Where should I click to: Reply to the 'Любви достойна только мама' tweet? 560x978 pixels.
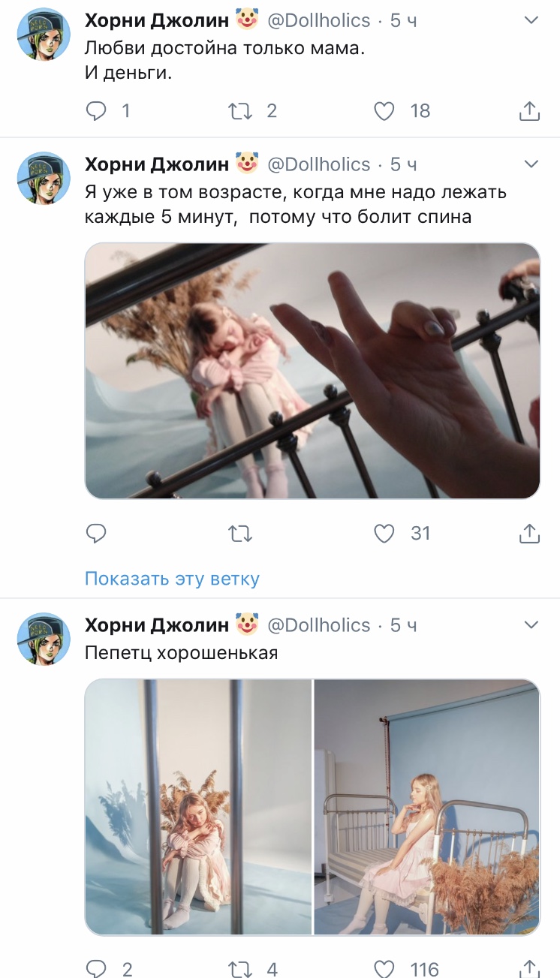[x=96, y=111]
